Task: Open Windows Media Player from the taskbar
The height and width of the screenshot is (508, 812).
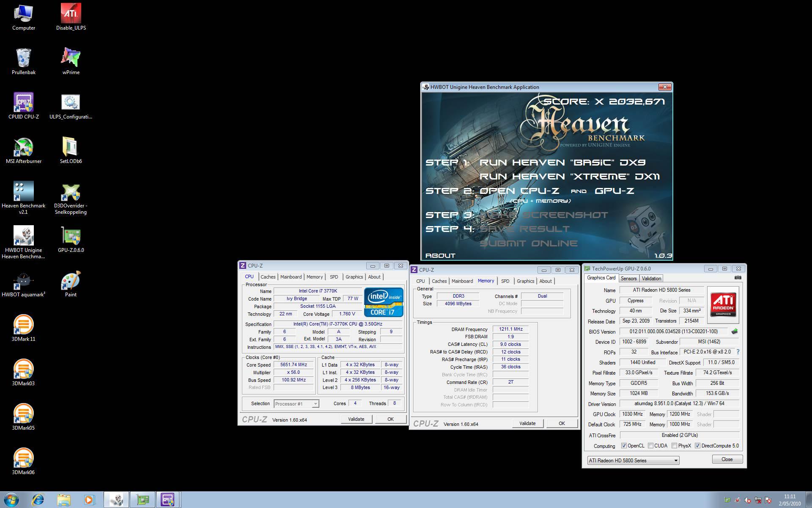Action: (89, 500)
